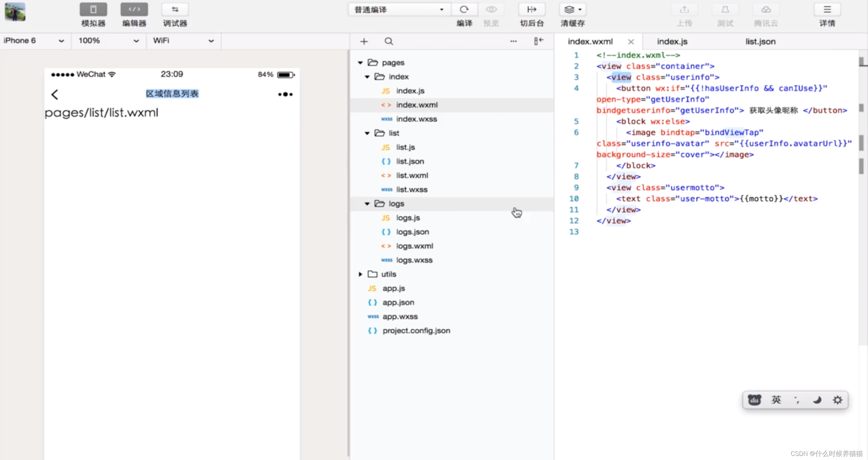The height and width of the screenshot is (460, 868).
Task: Open logs.wxml file
Action: (x=452, y=246)
